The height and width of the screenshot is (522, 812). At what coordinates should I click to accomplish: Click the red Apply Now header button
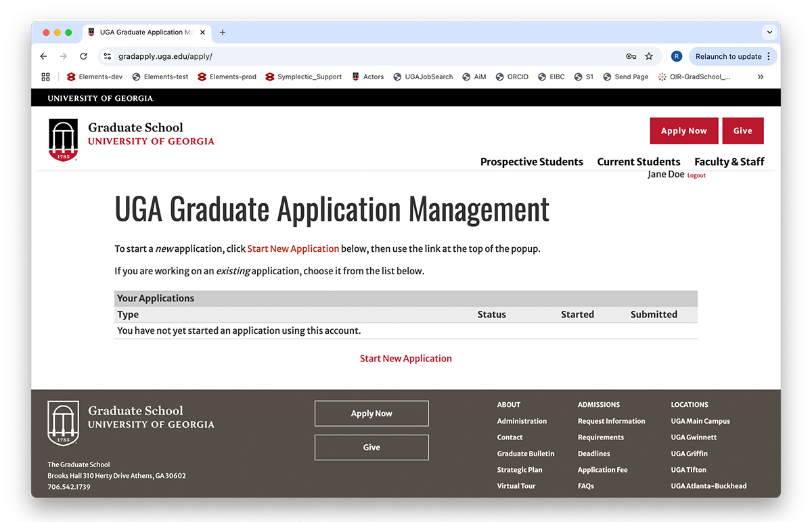pyautogui.click(x=683, y=131)
